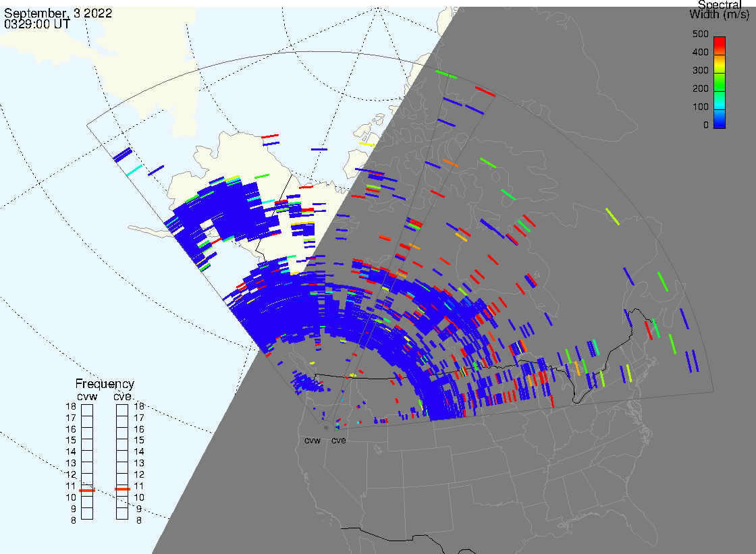The width and height of the screenshot is (756, 554).
Task: Click the cvw station label on the map
Action: coord(313,441)
